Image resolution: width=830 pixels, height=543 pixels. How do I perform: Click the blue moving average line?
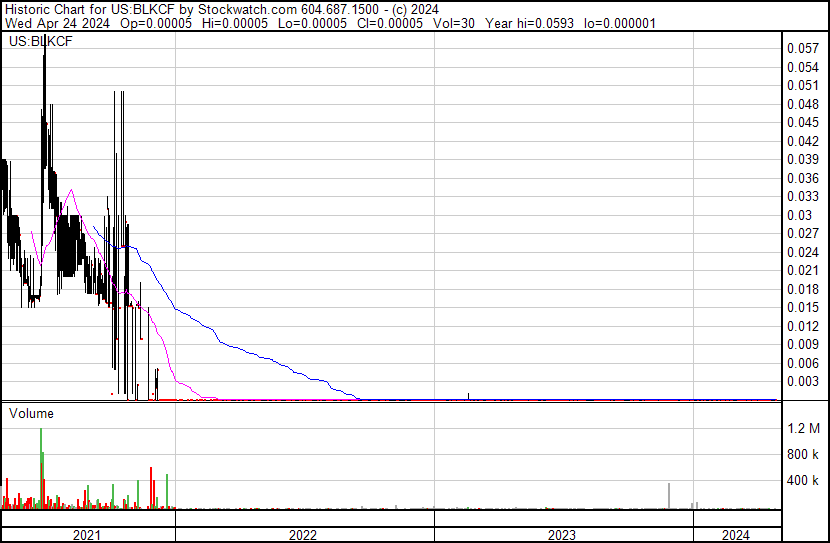pyautogui.click(x=220, y=332)
